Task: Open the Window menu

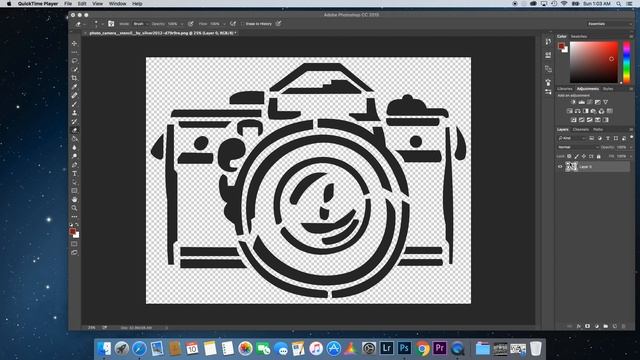Action: point(118,4)
